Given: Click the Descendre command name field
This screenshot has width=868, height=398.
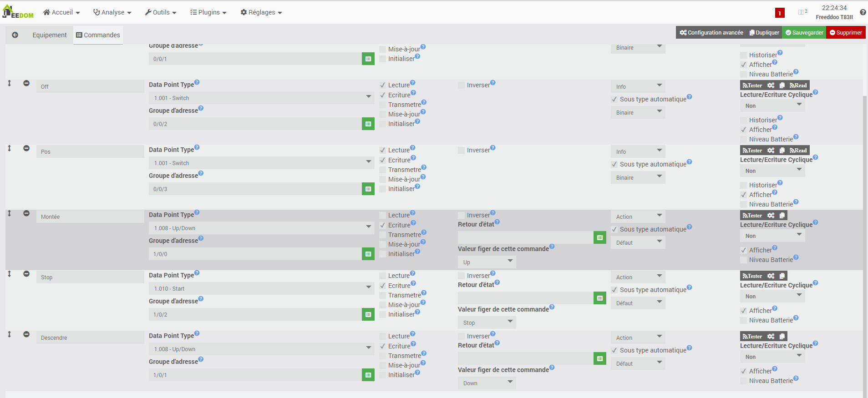Looking at the screenshot, I should tap(90, 338).
